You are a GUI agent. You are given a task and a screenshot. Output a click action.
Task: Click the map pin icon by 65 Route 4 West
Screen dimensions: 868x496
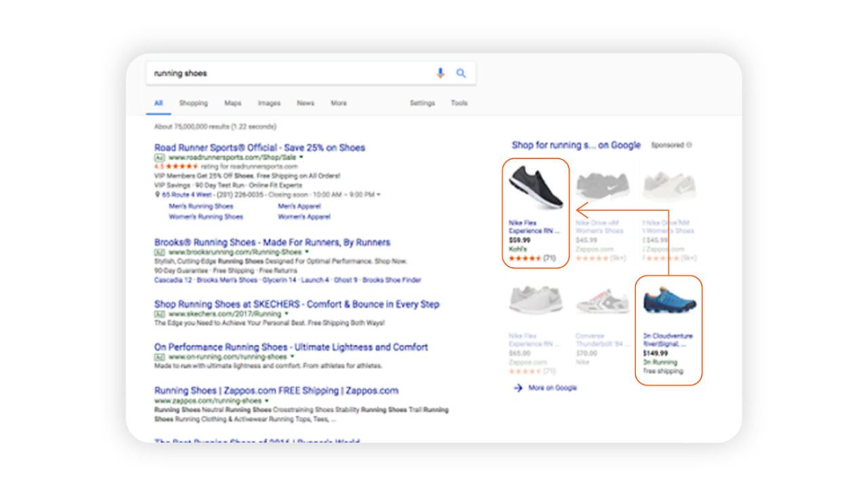click(x=157, y=195)
